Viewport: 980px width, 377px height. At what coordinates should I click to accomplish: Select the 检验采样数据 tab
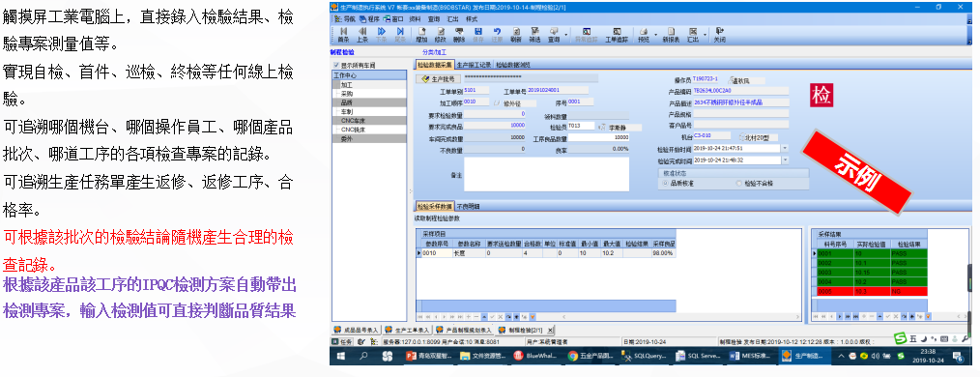(434, 206)
